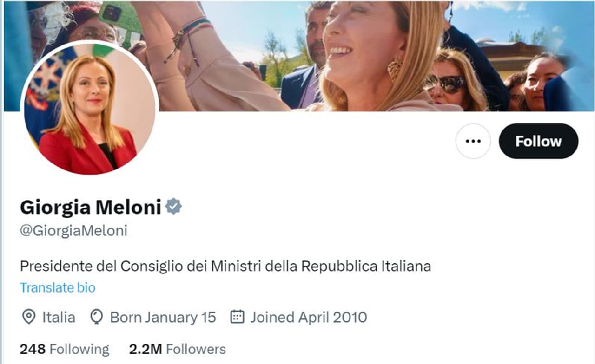Viewport: 595px width, 364px height.
Task: Click the Born January 15 text
Action: (x=163, y=317)
